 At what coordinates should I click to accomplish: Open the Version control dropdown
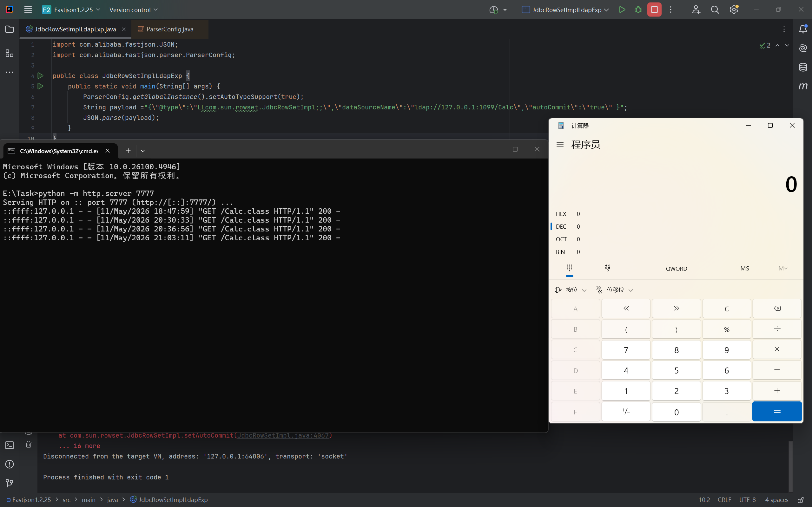[133, 10]
